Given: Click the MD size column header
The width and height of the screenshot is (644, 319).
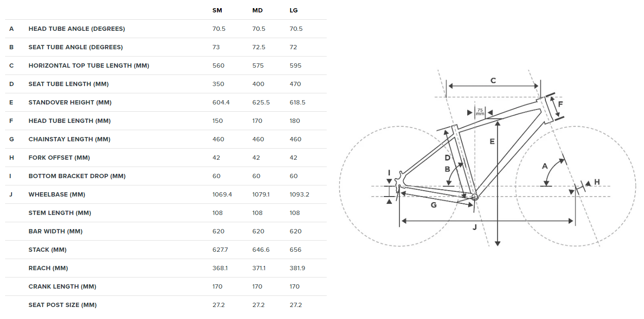Looking at the screenshot, I should pyautogui.click(x=257, y=10).
